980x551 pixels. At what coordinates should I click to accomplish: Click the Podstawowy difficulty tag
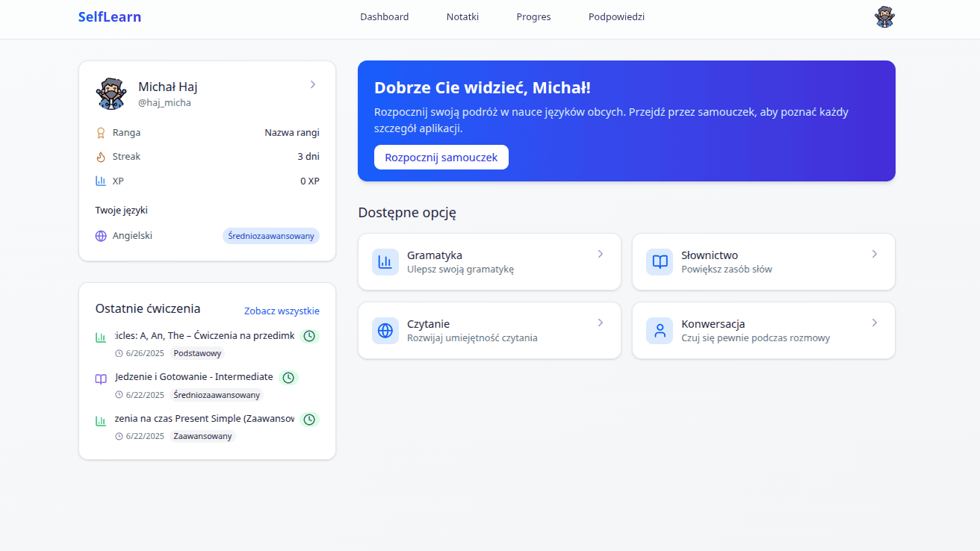196,353
